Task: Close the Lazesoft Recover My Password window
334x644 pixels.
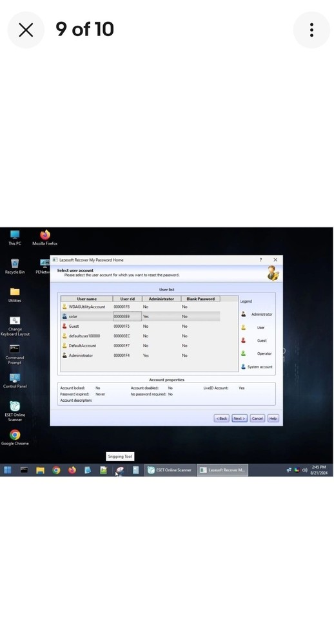Action: (275, 260)
